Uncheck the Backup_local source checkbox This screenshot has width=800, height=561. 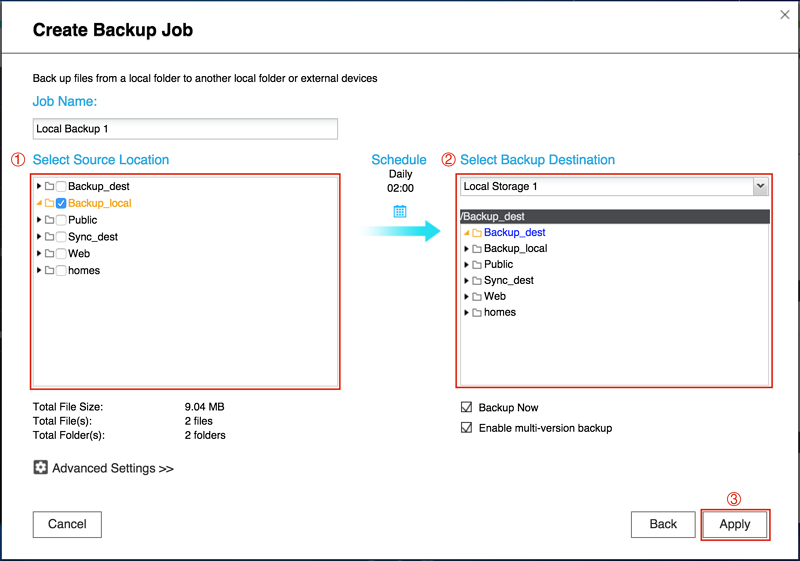[61, 203]
